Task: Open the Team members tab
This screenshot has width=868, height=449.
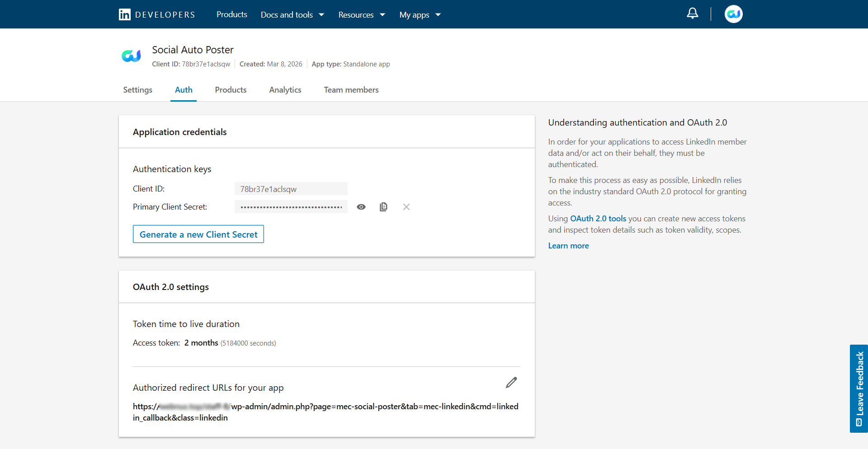Action: (351, 90)
